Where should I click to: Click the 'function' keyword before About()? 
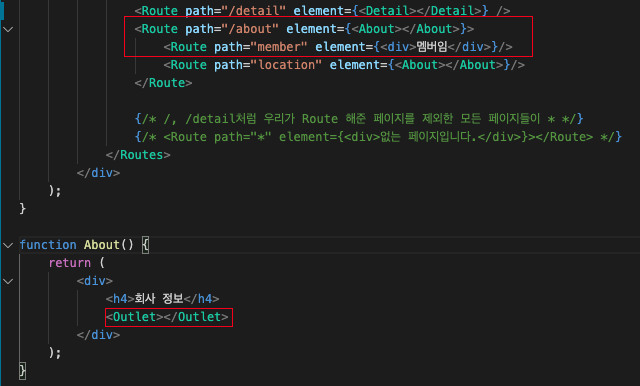click(48, 245)
